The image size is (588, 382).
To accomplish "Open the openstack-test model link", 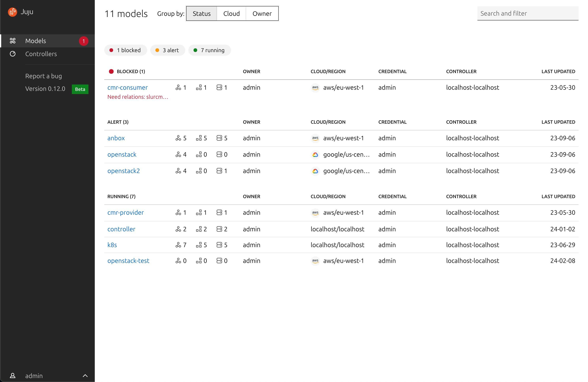I will click(x=128, y=261).
